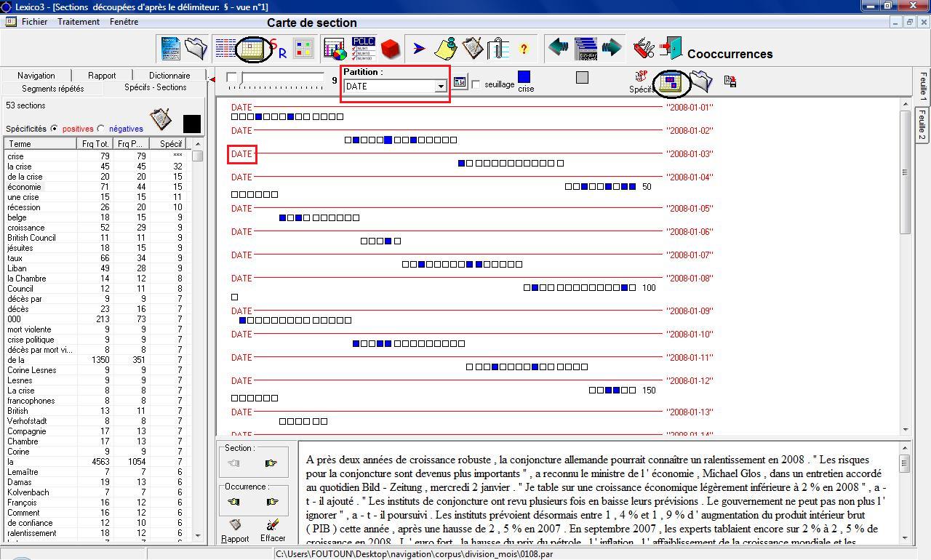Click the red cube toolbar icon
Viewport: 931px width, 560px height.
(391, 49)
